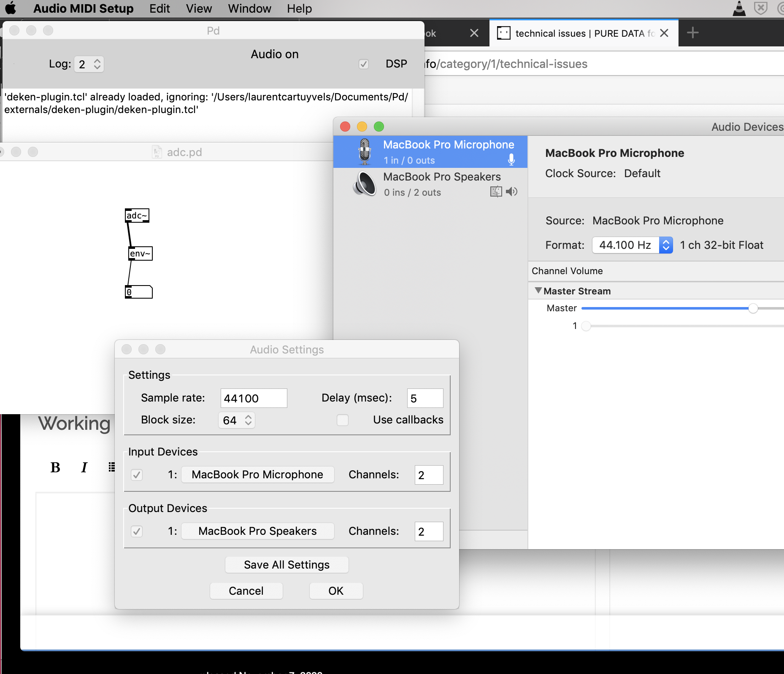Click input device Channels field
The image size is (784, 674).
(429, 475)
